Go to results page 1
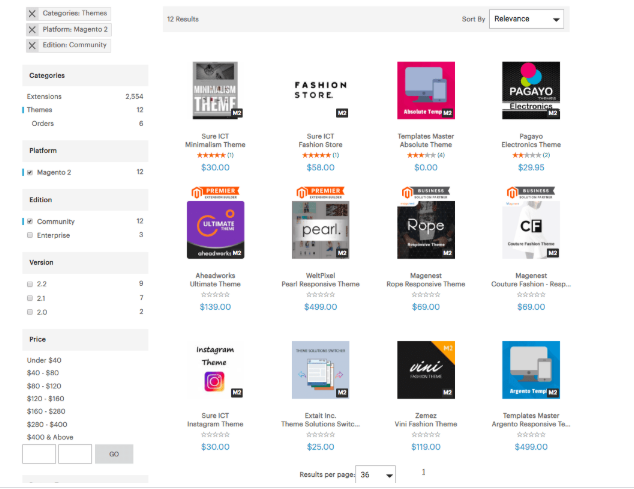The image size is (634, 489). (423, 472)
